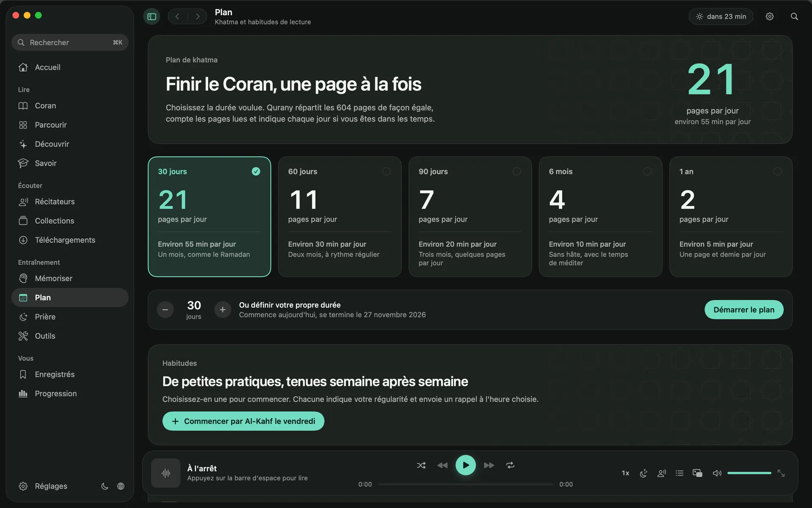This screenshot has height=508, width=812.
Task: Enable shuffle in the player
Action: [x=421, y=465]
